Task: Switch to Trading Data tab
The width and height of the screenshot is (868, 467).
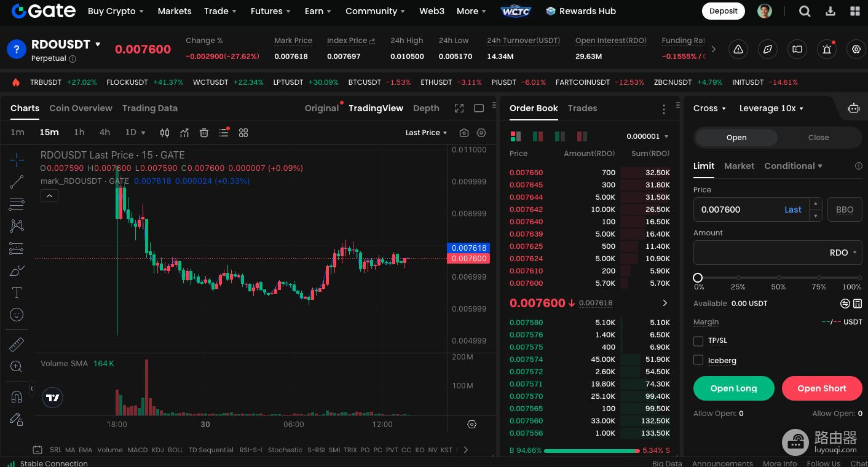Action: [x=149, y=108]
